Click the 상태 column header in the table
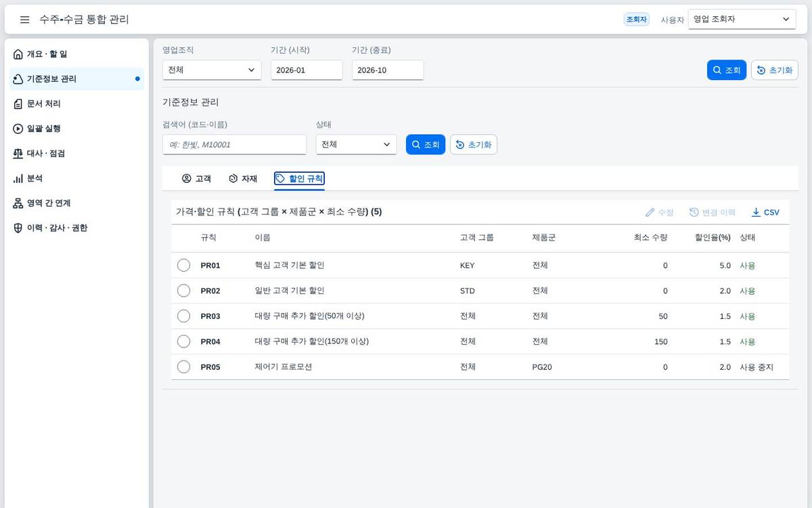Viewport: 812px width, 508px height. click(x=748, y=238)
